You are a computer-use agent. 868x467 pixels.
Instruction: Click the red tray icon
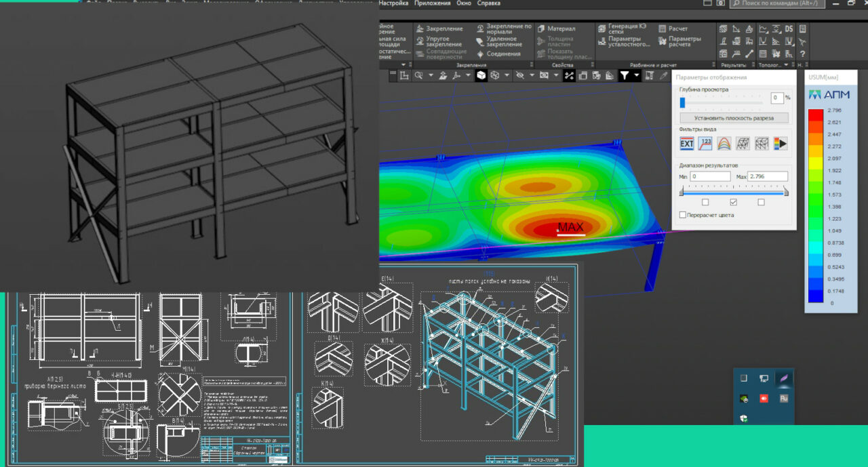point(764,399)
